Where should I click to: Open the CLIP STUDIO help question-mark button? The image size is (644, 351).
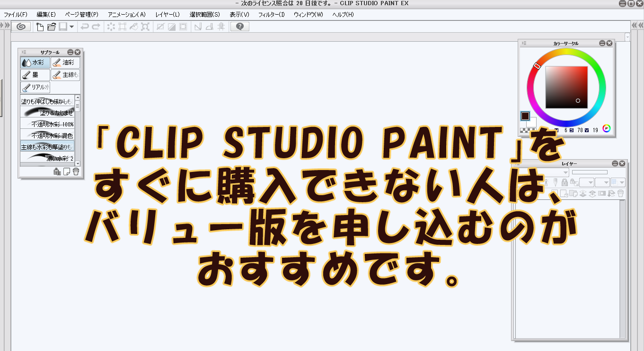(x=240, y=27)
